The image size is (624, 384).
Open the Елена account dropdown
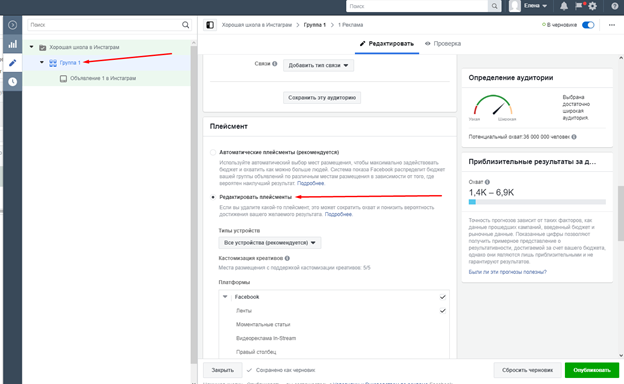[x=535, y=6]
